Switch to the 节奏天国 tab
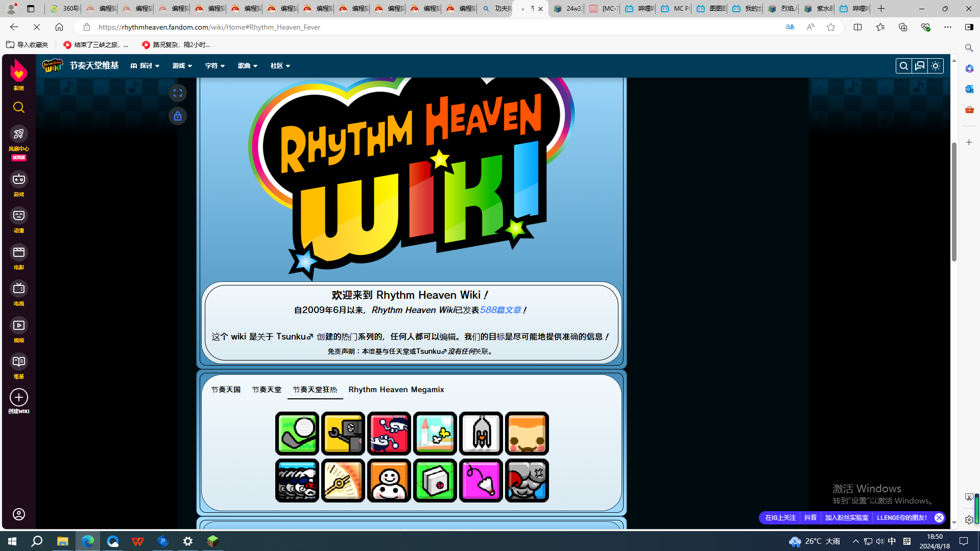The height and width of the screenshot is (551, 980). tap(226, 390)
